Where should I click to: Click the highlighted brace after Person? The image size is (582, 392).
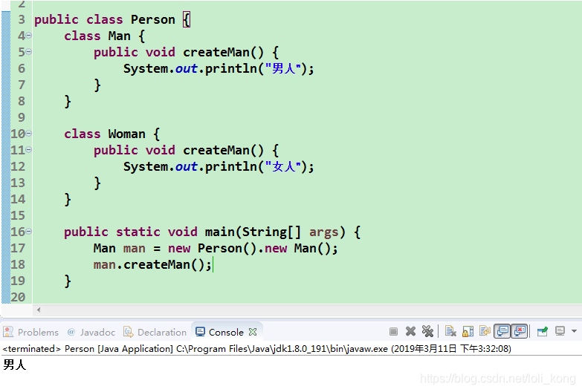point(187,19)
